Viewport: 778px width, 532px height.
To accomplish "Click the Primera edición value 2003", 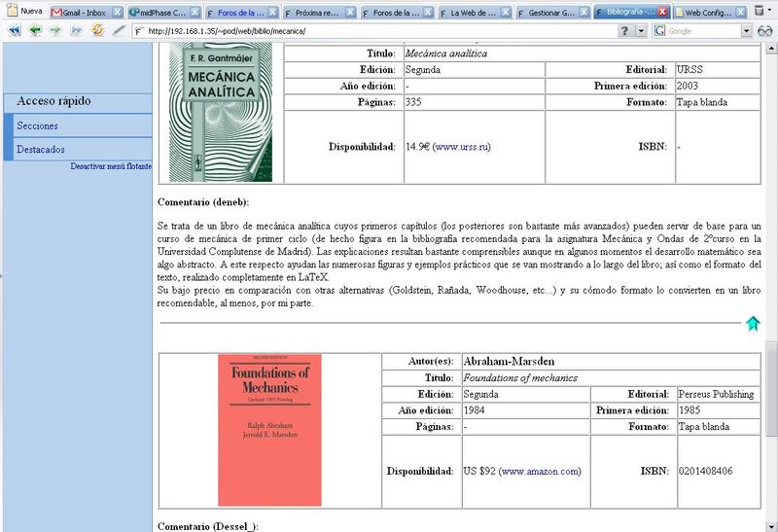I will 688,86.
